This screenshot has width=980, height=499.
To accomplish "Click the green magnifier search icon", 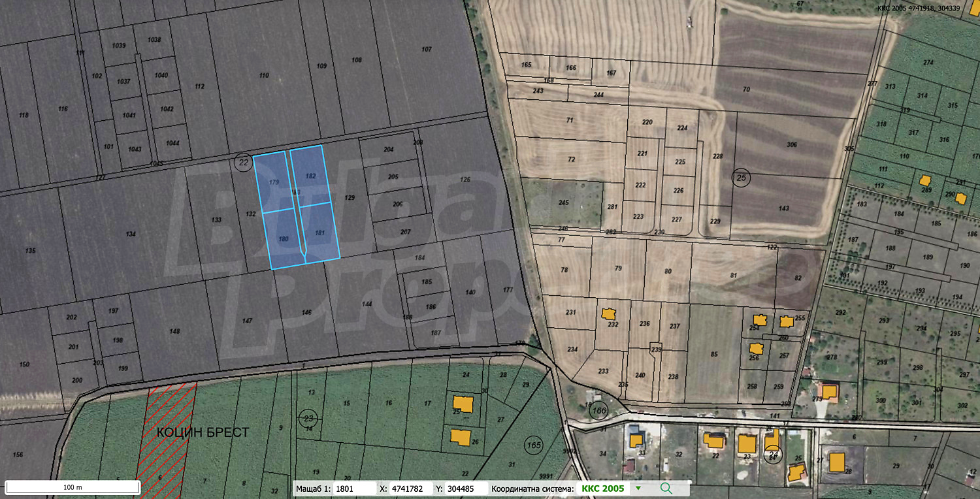I will [x=666, y=488].
